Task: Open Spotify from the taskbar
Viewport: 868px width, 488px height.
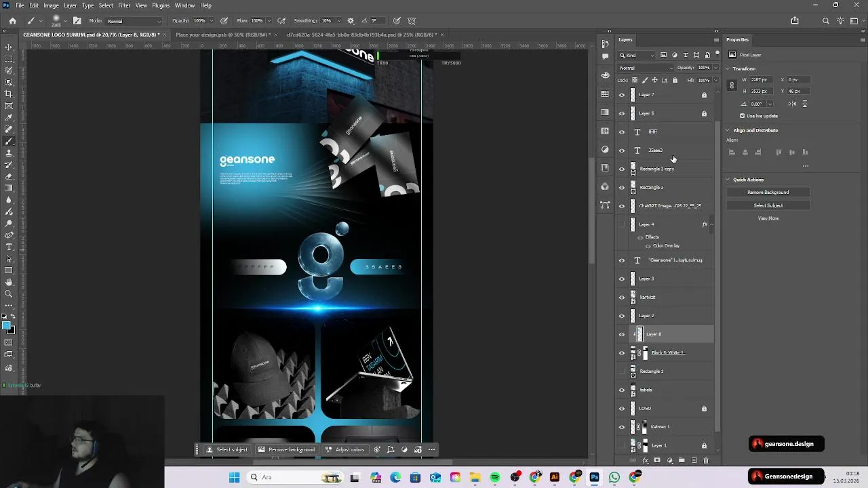Action: click(x=495, y=477)
